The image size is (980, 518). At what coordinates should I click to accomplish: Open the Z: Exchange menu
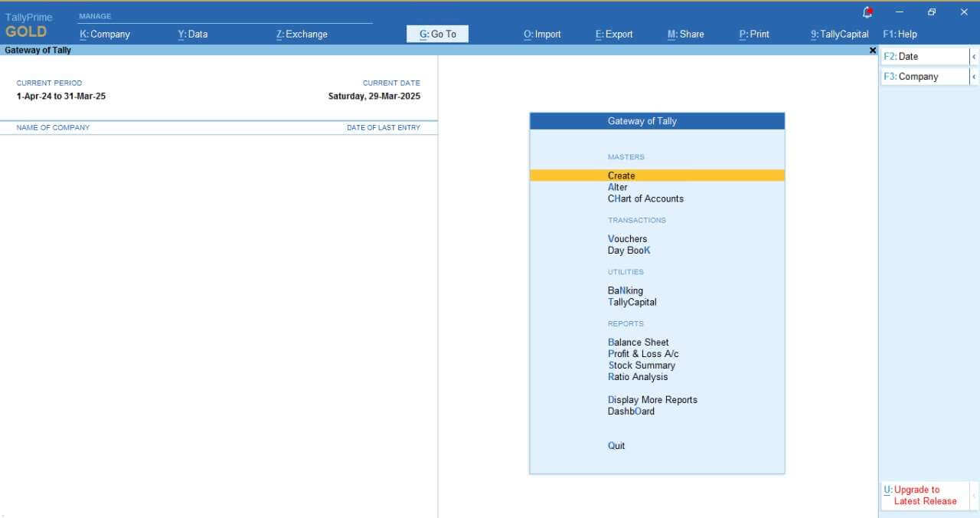(x=302, y=34)
